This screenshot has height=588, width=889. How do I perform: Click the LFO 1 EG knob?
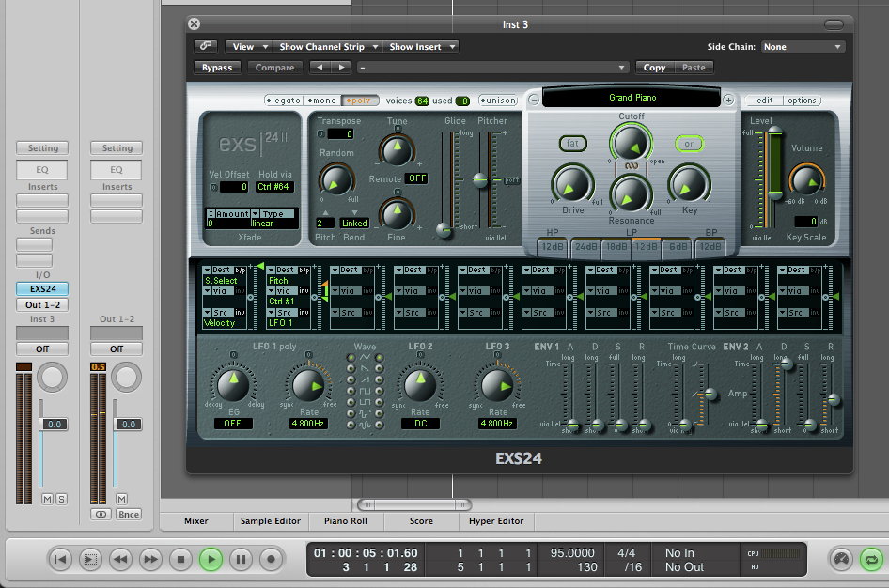click(x=232, y=385)
